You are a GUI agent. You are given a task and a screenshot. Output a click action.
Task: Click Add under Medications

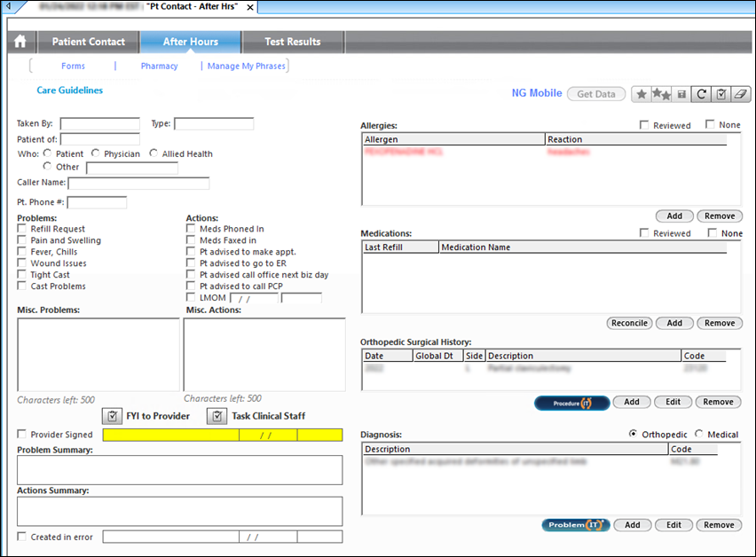tap(674, 323)
